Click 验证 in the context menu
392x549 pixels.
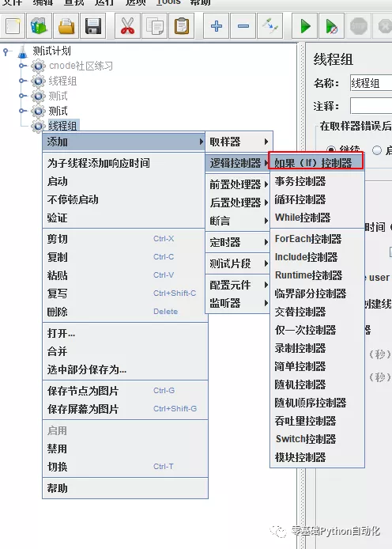[x=125, y=218]
